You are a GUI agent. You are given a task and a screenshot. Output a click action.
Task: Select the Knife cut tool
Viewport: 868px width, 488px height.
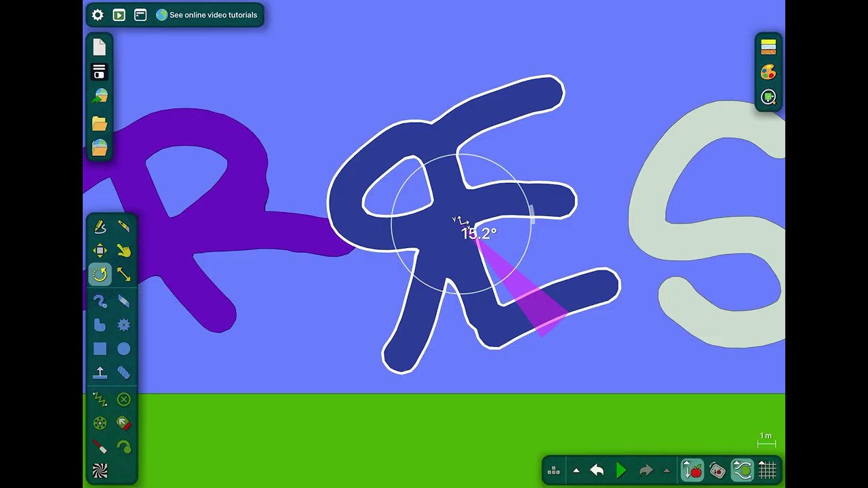[123, 226]
